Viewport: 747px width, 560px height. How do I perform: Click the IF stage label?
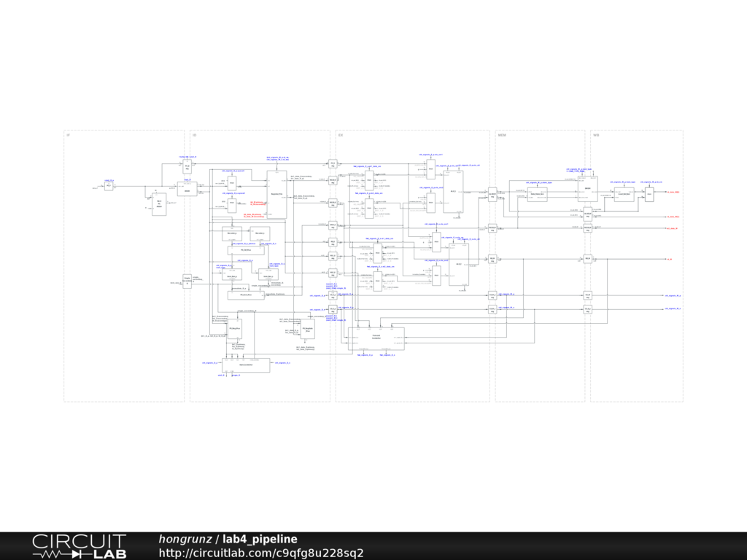(x=68, y=136)
